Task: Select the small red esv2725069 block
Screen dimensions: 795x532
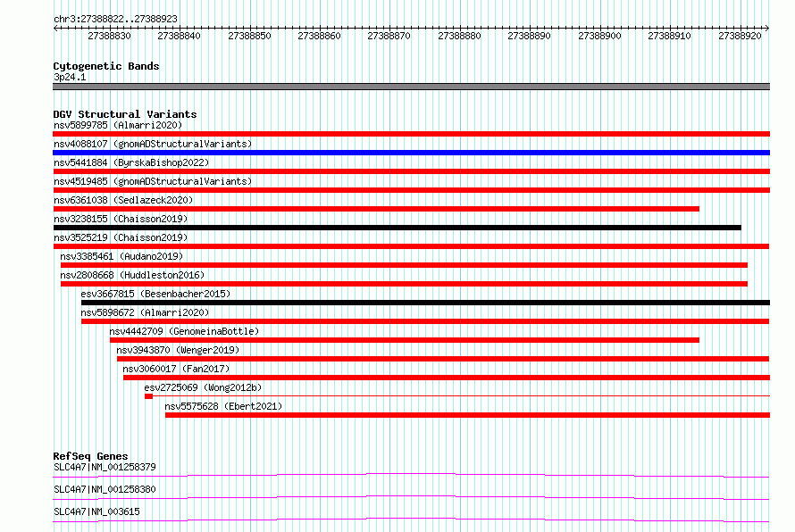Action: coord(148,396)
